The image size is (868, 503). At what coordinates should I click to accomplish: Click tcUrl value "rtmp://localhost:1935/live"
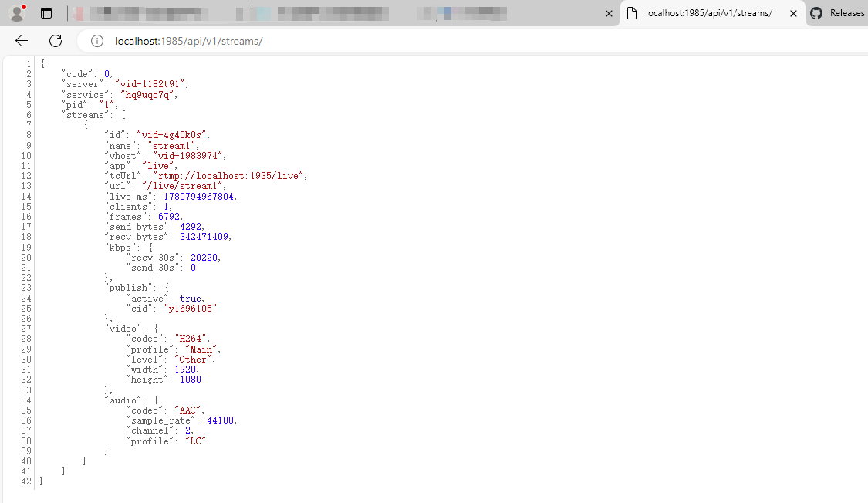pyautogui.click(x=228, y=176)
